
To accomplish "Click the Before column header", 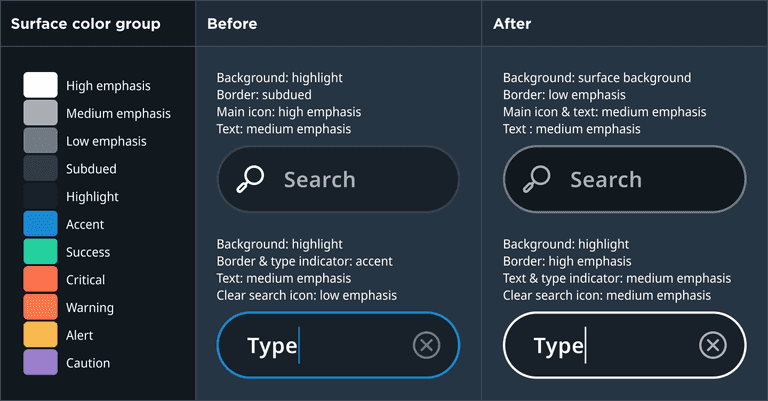I will [x=232, y=23].
